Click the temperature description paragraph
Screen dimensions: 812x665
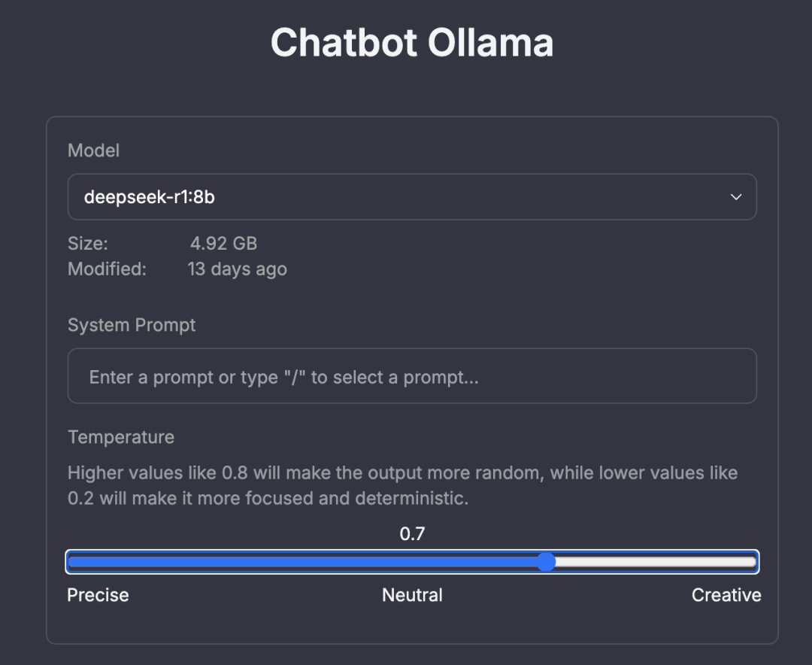click(402, 485)
